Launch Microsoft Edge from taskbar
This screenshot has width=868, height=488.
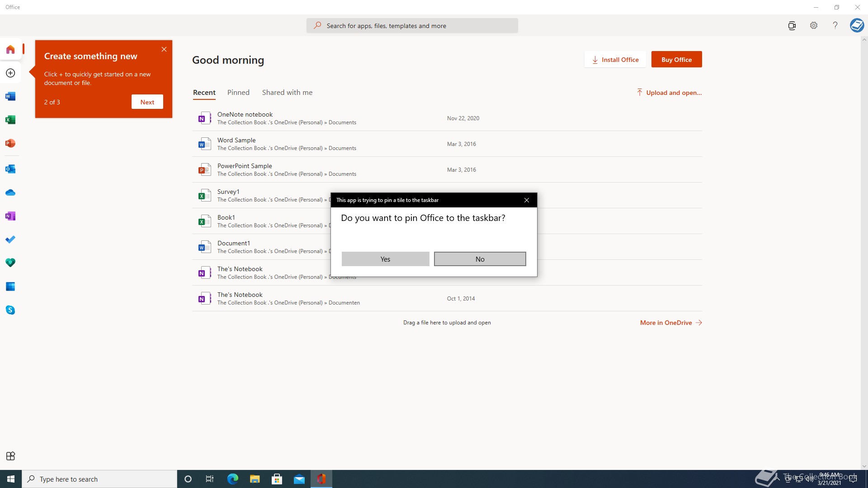point(232,479)
